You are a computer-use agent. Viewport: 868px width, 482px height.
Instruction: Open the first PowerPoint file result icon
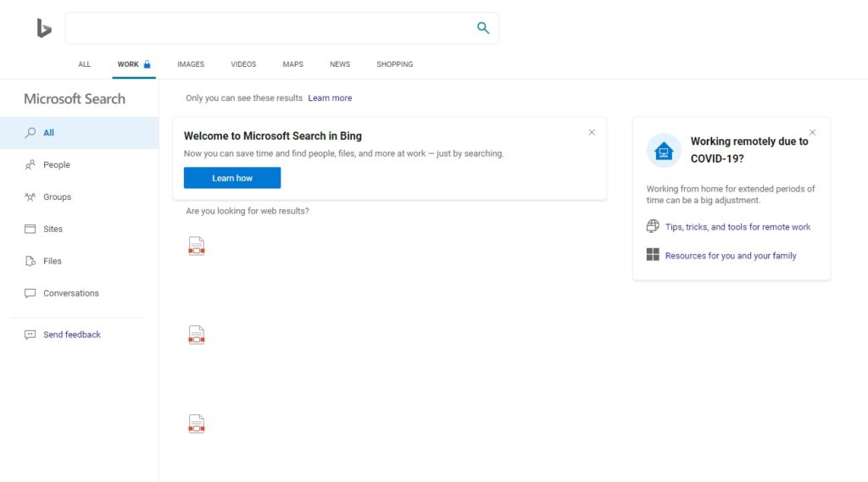tap(197, 247)
